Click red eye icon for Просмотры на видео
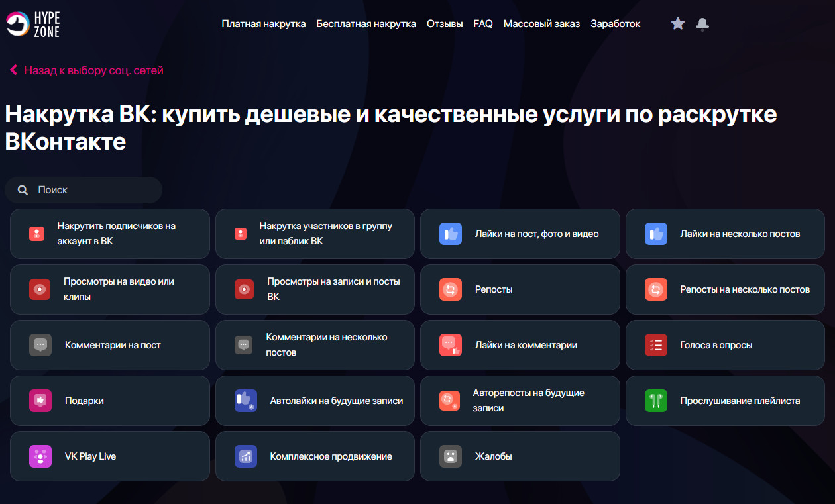Viewport: 835px width, 504px height. click(40, 289)
